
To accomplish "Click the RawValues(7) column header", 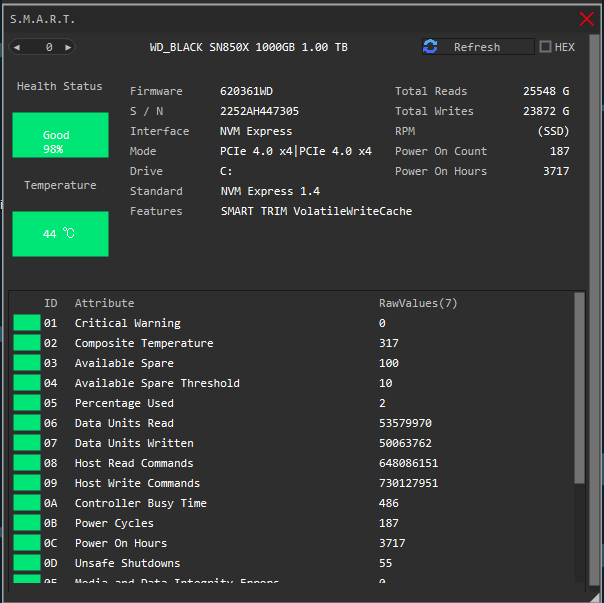I will pyautogui.click(x=418, y=303).
